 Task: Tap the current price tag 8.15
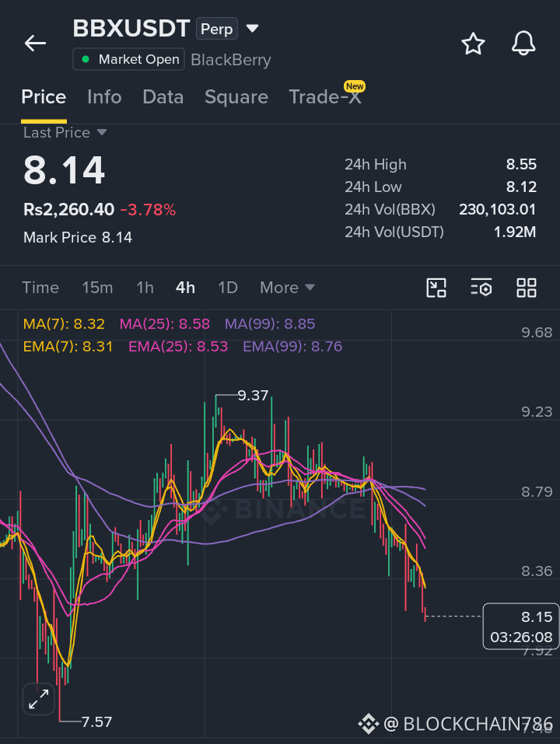(520, 627)
